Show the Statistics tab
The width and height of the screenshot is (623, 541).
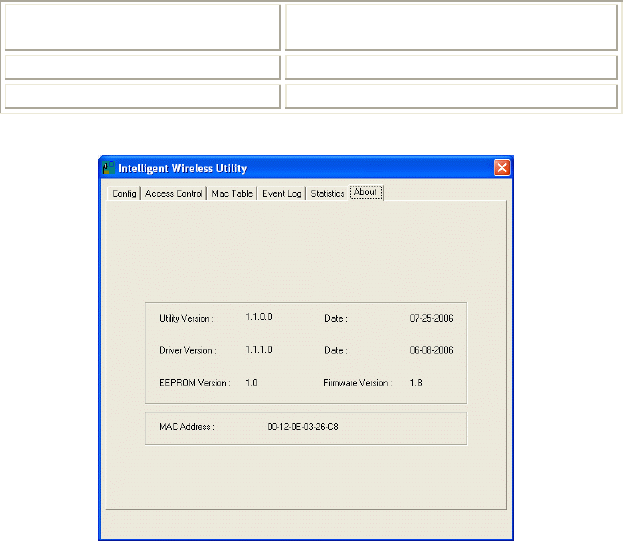pos(327,193)
